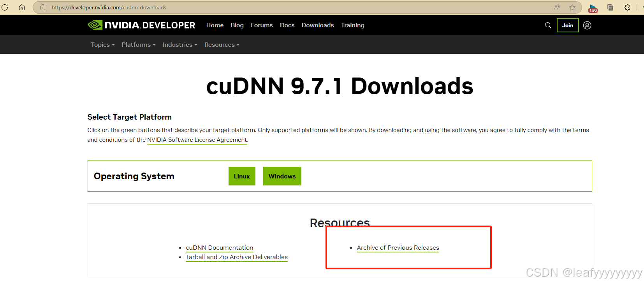Reload the page with the refresh icon
Viewport: 644px width, 284px height.
pyautogui.click(x=5, y=7)
